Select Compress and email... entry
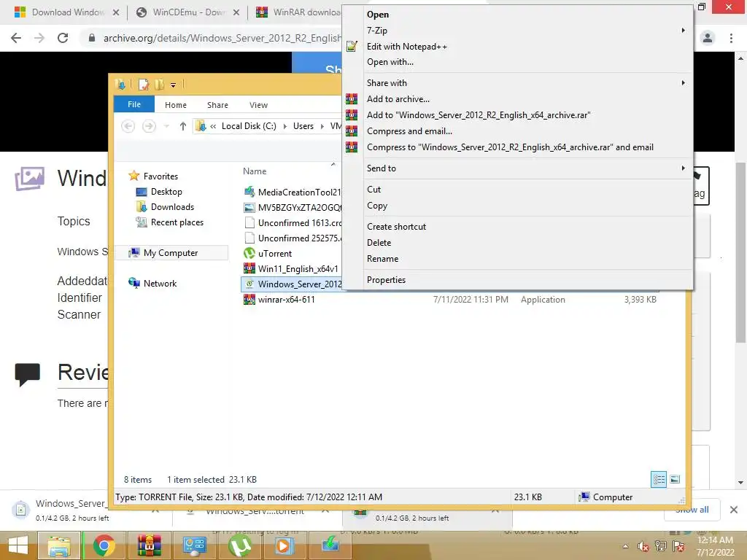 [x=409, y=131]
